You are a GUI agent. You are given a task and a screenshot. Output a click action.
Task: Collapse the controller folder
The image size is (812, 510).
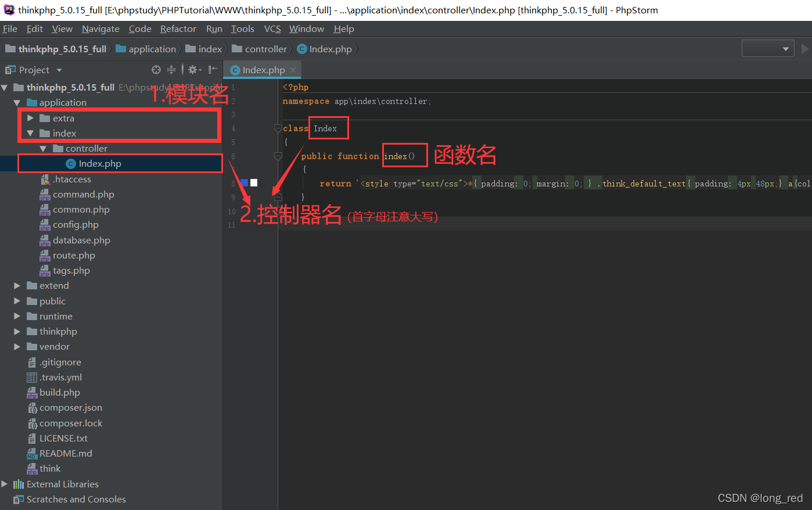point(44,149)
